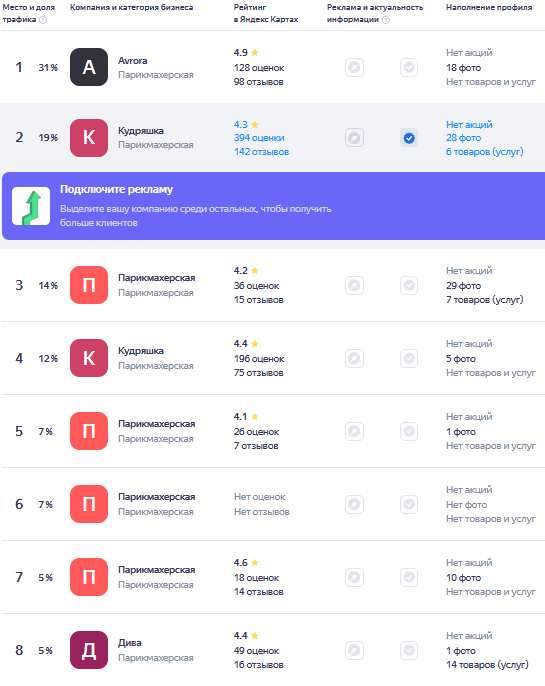This screenshot has width=545, height=686.
Task: Click help icon beside Реклама и актуальность информации
Action: pos(386,20)
